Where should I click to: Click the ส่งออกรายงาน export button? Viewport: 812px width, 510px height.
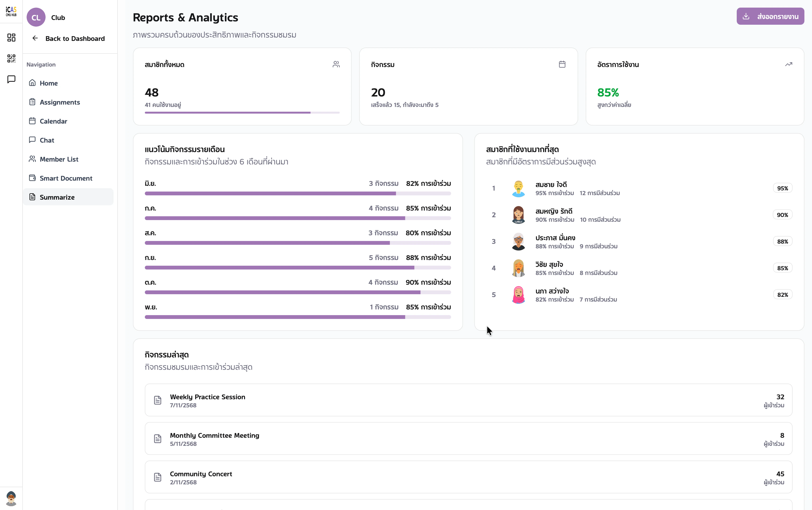[x=770, y=16]
